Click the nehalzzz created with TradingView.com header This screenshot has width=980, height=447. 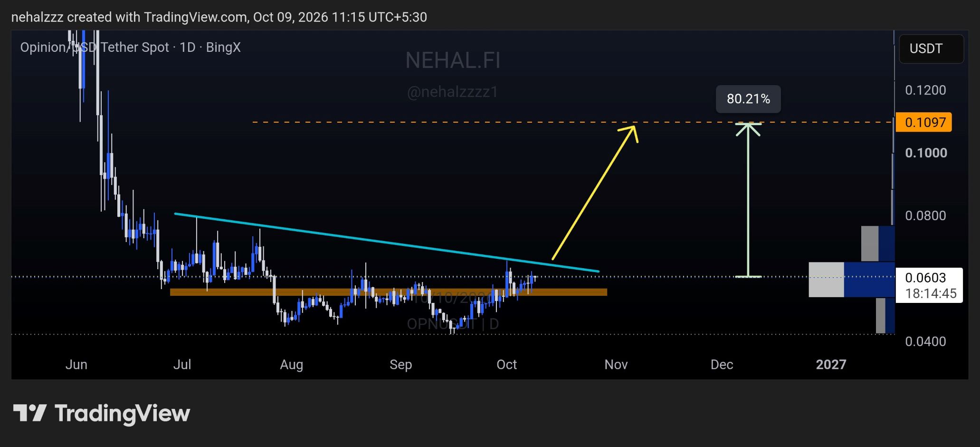[219, 17]
